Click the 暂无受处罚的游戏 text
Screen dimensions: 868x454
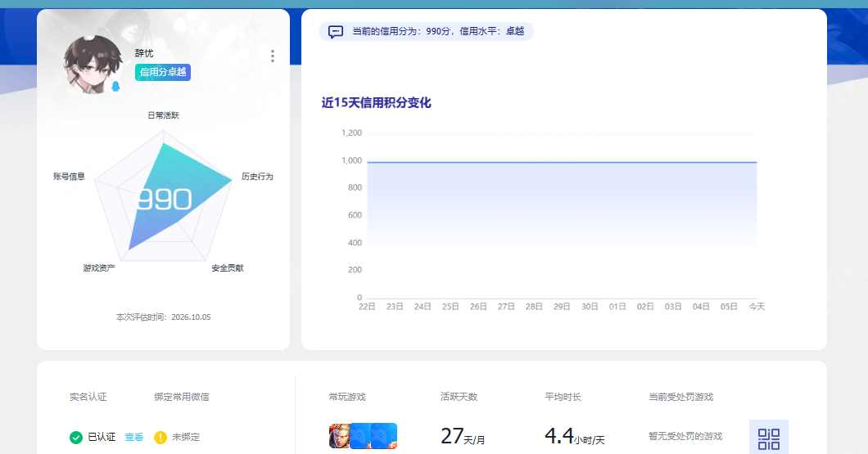[x=685, y=436]
